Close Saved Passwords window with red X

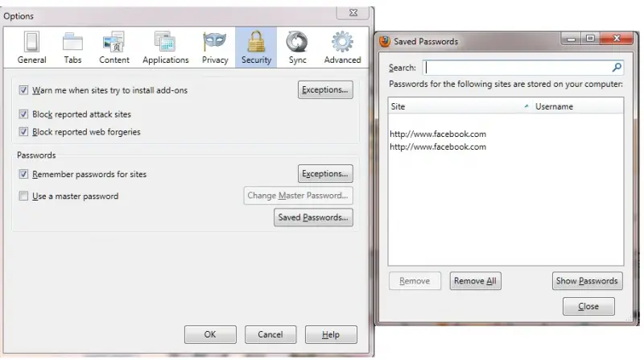coord(617,39)
